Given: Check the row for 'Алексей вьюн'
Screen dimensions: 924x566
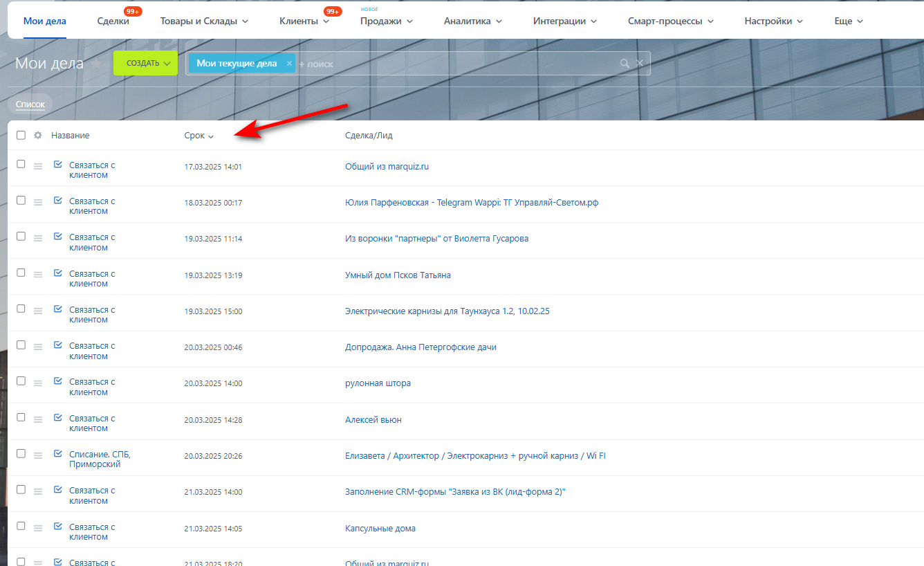Looking at the screenshot, I should 21,417.
